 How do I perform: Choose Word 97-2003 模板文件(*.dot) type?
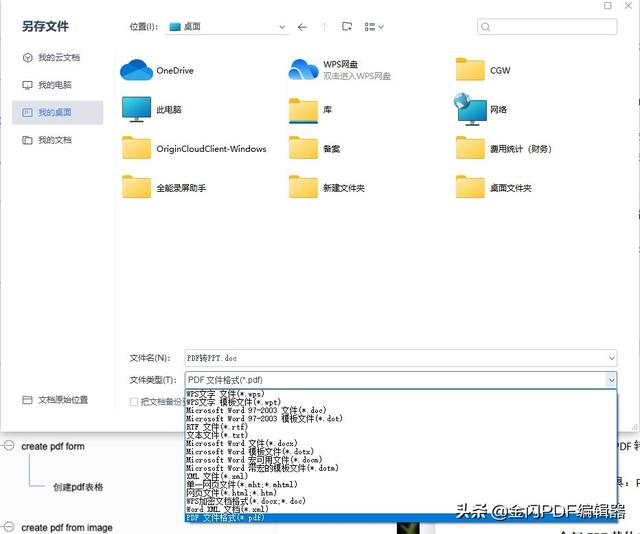400,418
